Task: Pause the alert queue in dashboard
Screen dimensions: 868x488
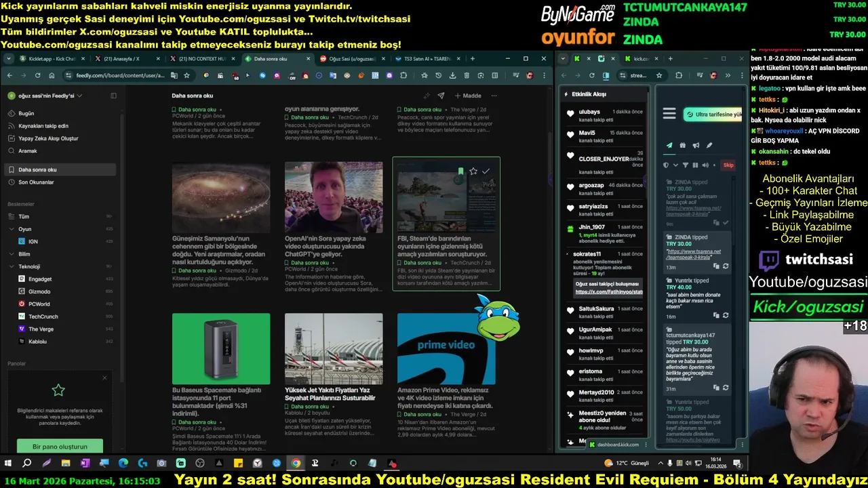Action: click(695, 165)
